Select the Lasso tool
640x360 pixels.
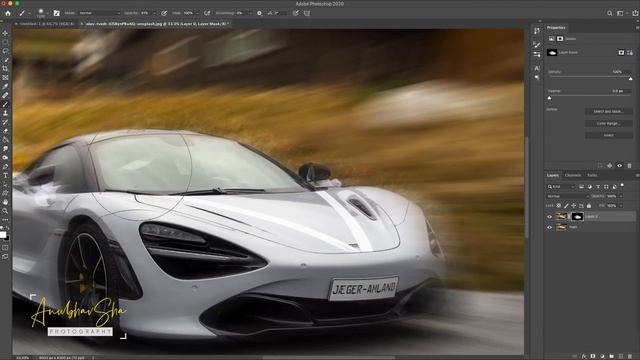5,51
